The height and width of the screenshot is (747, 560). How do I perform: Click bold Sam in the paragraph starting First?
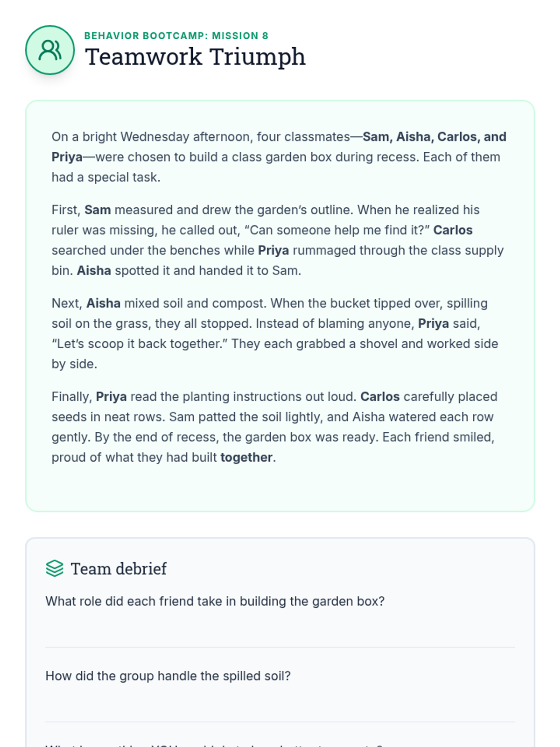pyautogui.click(x=98, y=210)
